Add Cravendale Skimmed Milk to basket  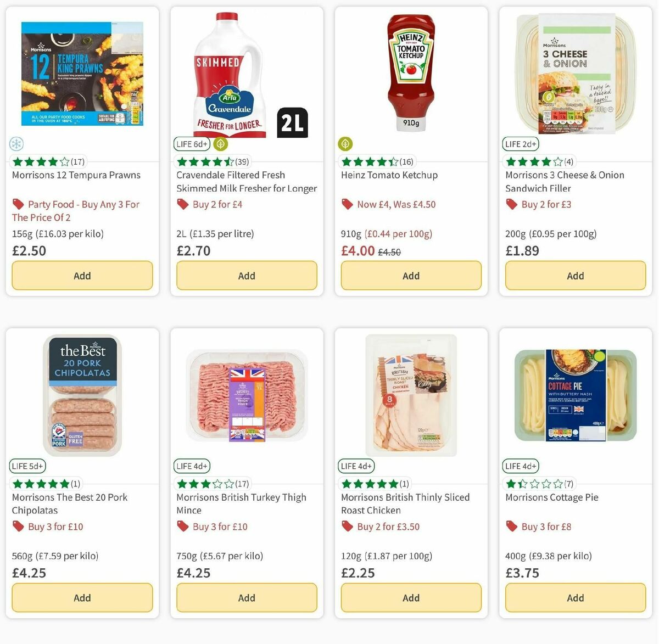pyautogui.click(x=246, y=275)
